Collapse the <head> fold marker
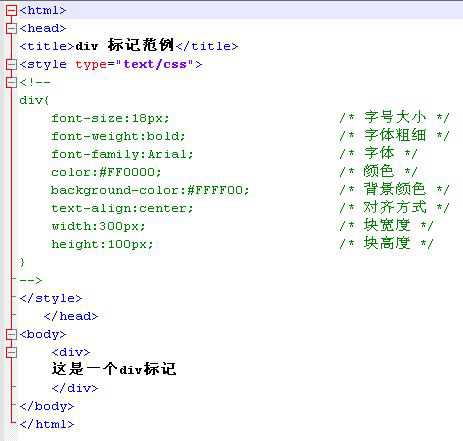 click(11, 28)
